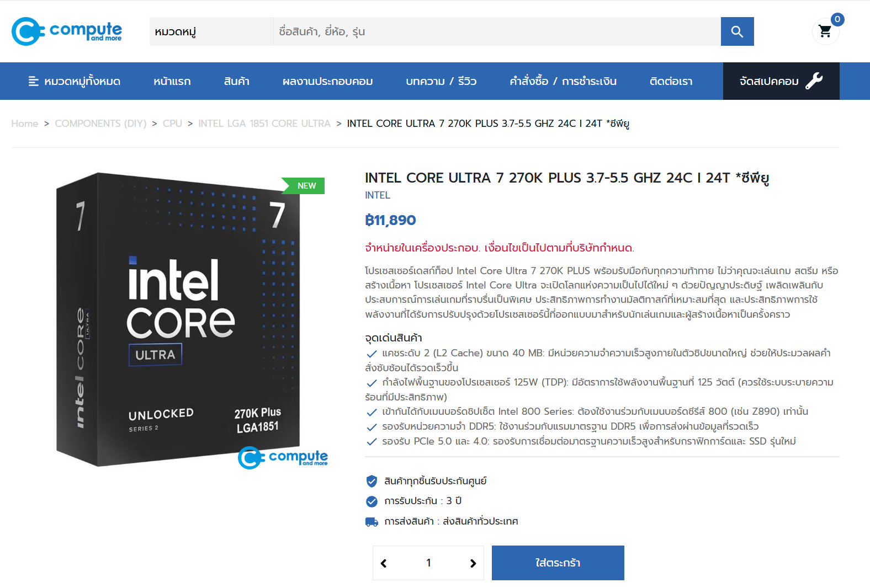This screenshot has width=870, height=588.
Task: Add product with ใส่ตระกร้า button
Action: point(558,563)
